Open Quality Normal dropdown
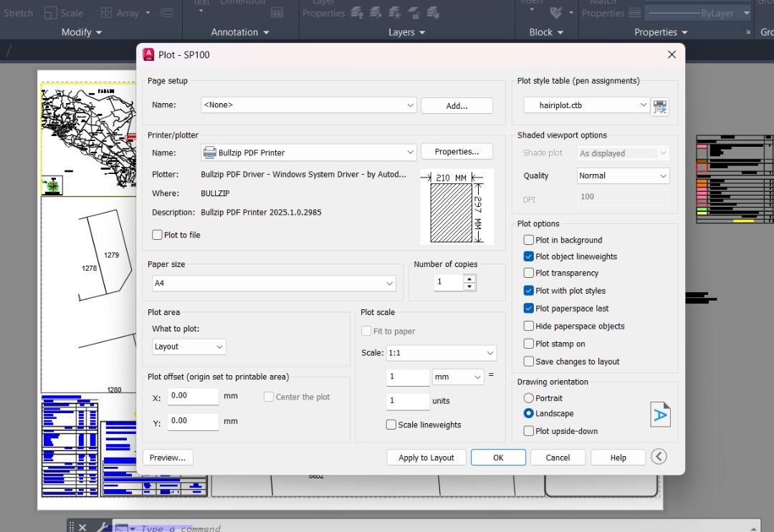774x532 pixels. pyautogui.click(x=623, y=175)
